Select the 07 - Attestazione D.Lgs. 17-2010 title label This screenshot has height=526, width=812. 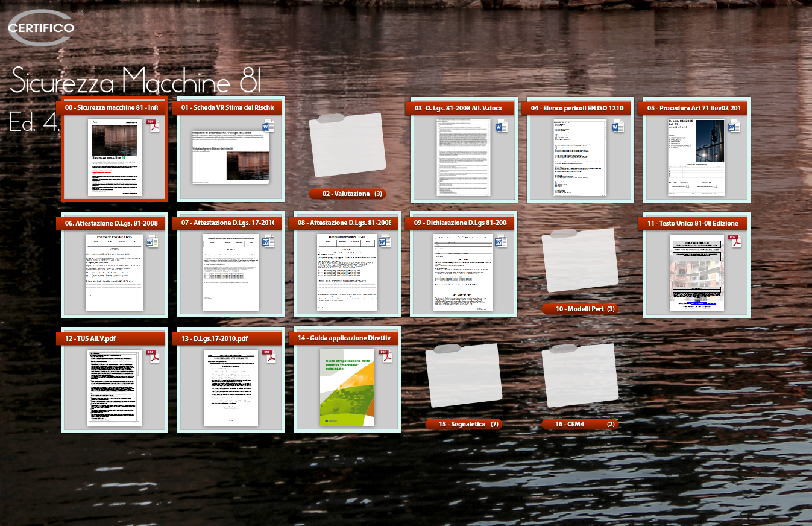coord(228,223)
